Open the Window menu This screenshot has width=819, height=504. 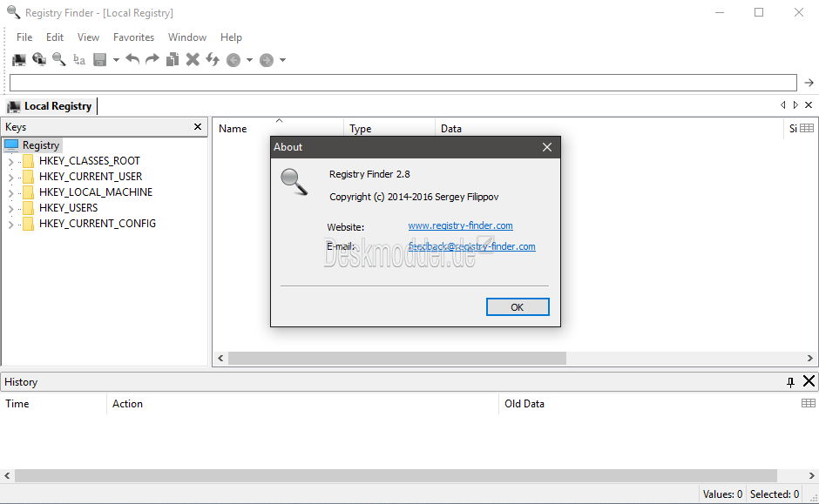(x=187, y=37)
